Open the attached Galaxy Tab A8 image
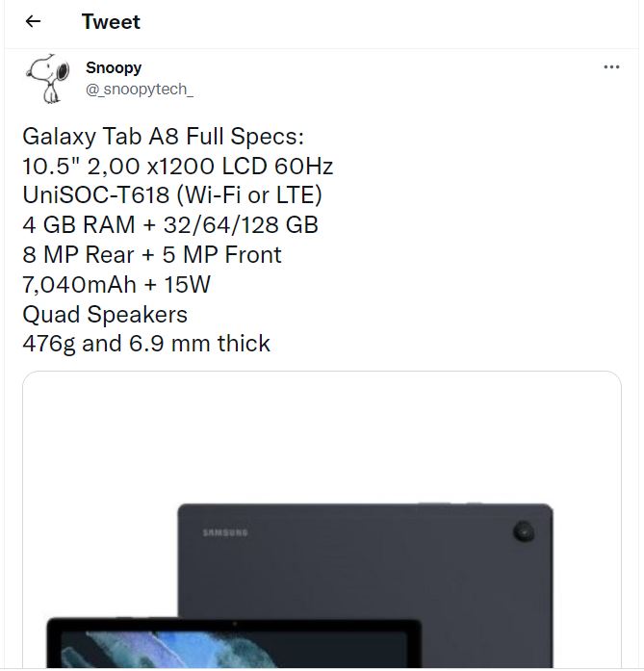 (322, 520)
